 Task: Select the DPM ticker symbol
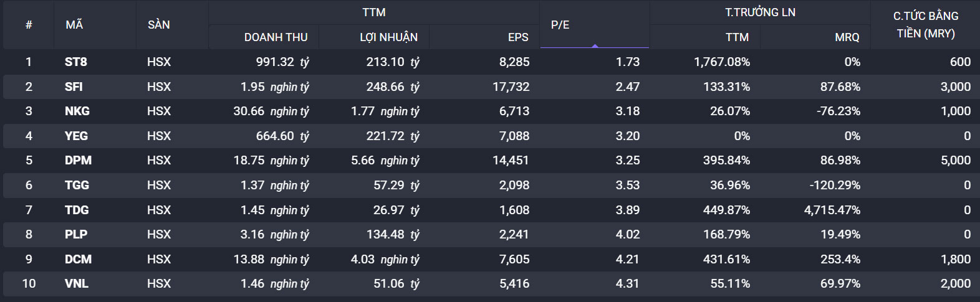tap(78, 160)
